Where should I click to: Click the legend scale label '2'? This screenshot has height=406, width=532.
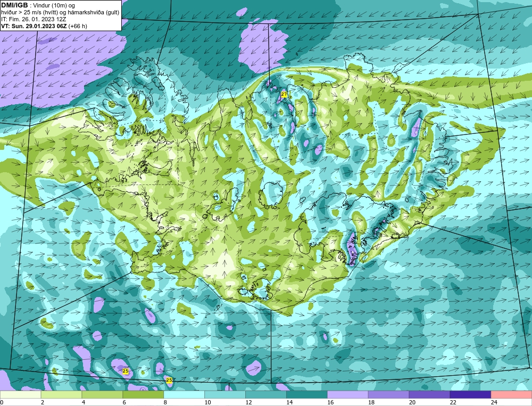pos(43,403)
